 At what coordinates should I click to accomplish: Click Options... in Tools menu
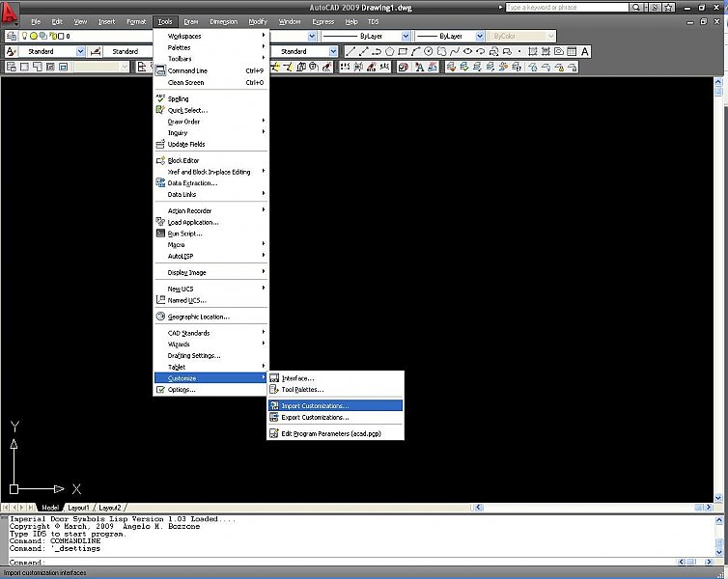coord(211,390)
